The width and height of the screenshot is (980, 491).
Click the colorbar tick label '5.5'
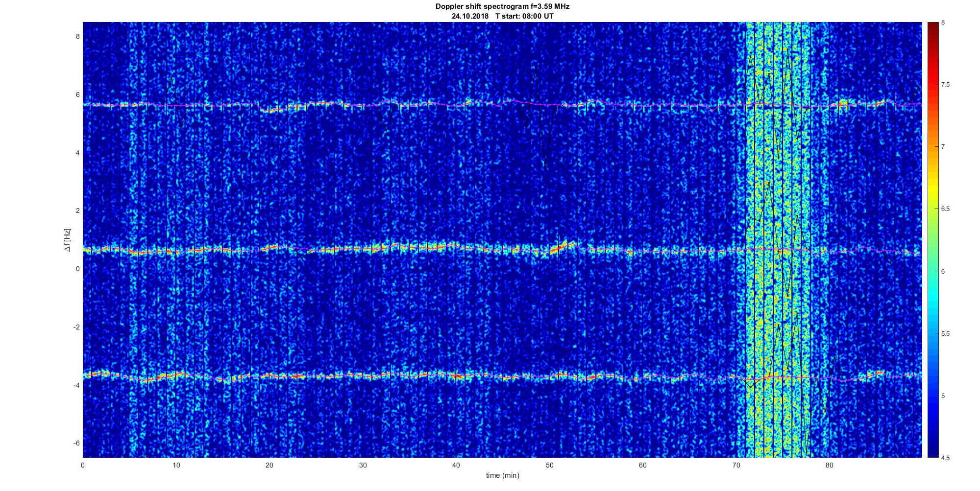[x=945, y=334]
